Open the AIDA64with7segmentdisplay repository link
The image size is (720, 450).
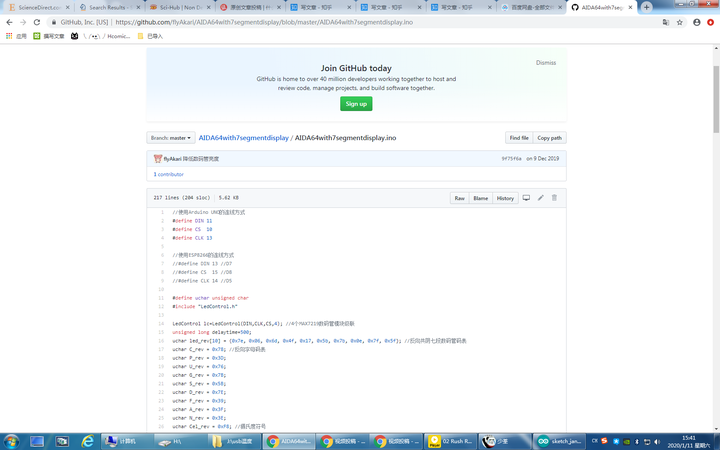point(243,138)
